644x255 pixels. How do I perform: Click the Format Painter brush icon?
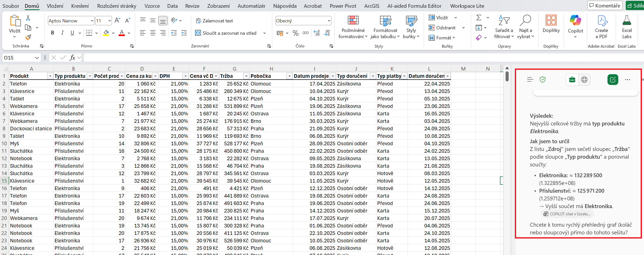[x=28, y=38]
